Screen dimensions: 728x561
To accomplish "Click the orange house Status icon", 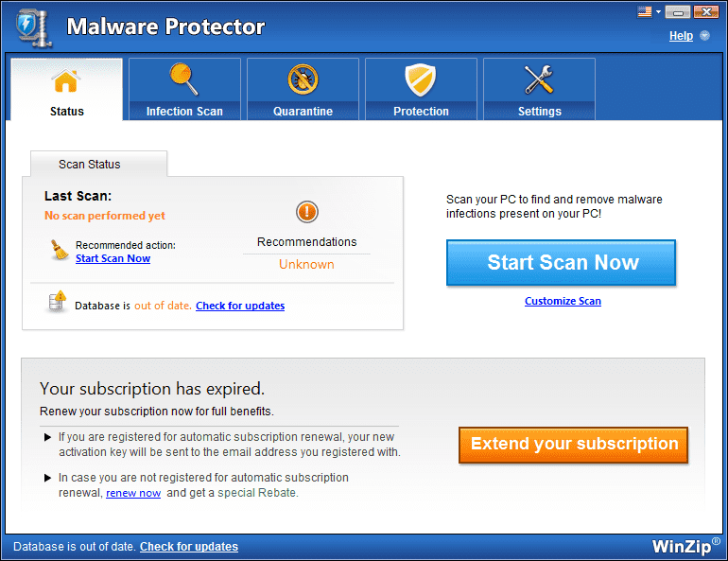I will (66, 80).
